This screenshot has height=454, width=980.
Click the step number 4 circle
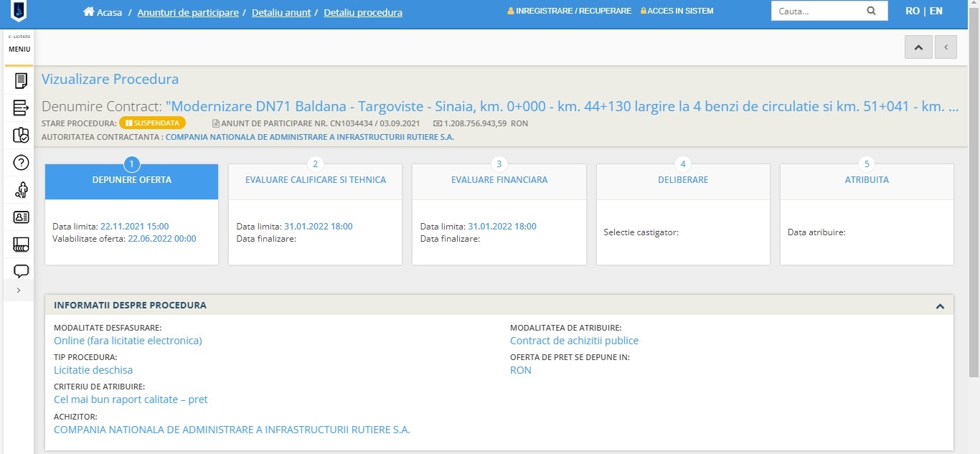pyautogui.click(x=683, y=164)
